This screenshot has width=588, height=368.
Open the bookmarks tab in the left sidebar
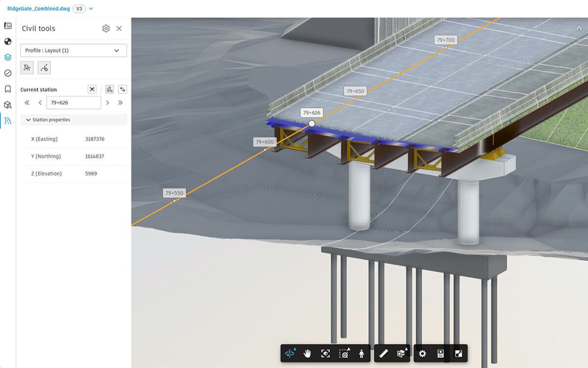7,89
